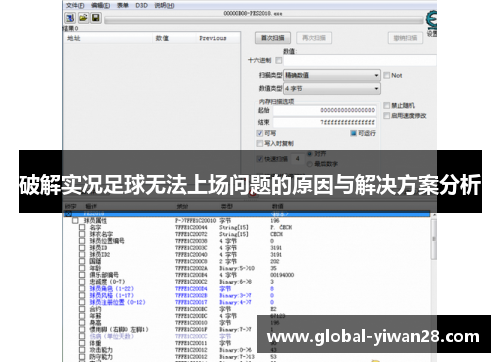Tick the 年龄 row checkbox
The width and height of the screenshot is (500, 362).
[82, 268]
